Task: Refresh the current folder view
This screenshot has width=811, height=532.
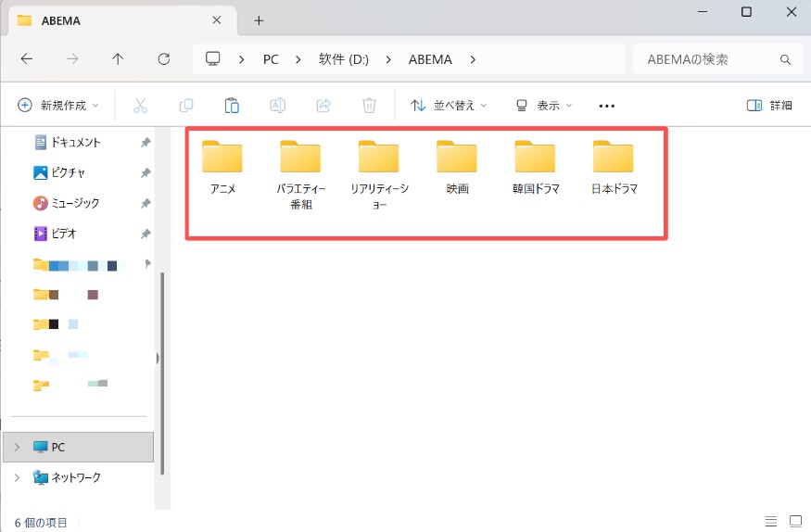Action: (x=164, y=59)
